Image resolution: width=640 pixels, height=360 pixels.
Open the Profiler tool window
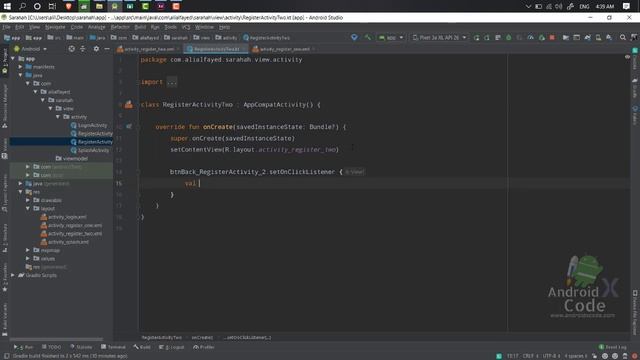[204, 347]
